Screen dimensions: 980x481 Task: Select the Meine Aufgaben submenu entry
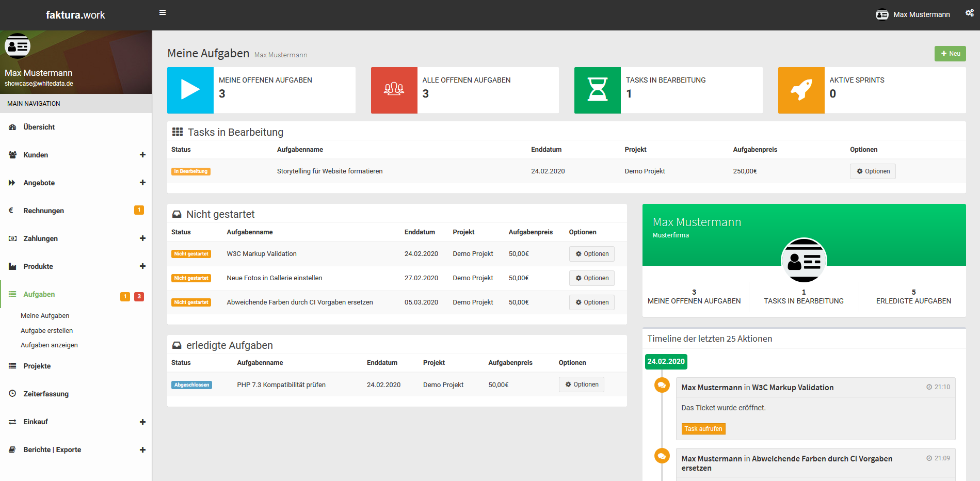45,316
